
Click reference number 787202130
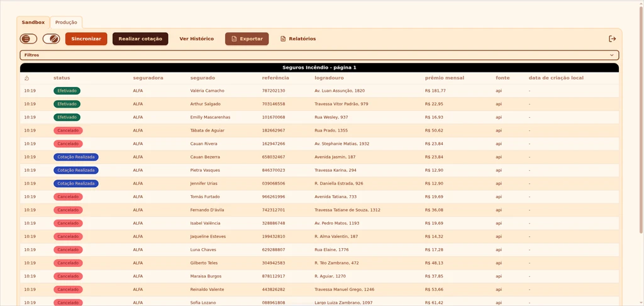(x=274, y=91)
